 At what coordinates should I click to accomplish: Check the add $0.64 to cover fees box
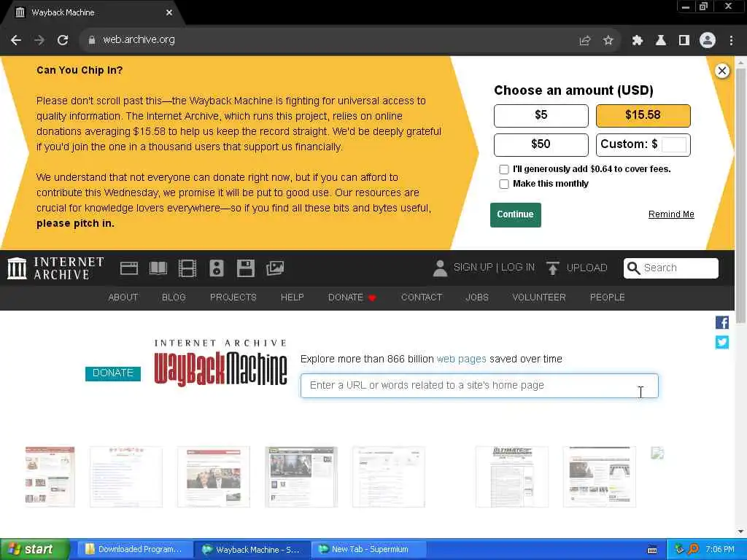click(503, 169)
